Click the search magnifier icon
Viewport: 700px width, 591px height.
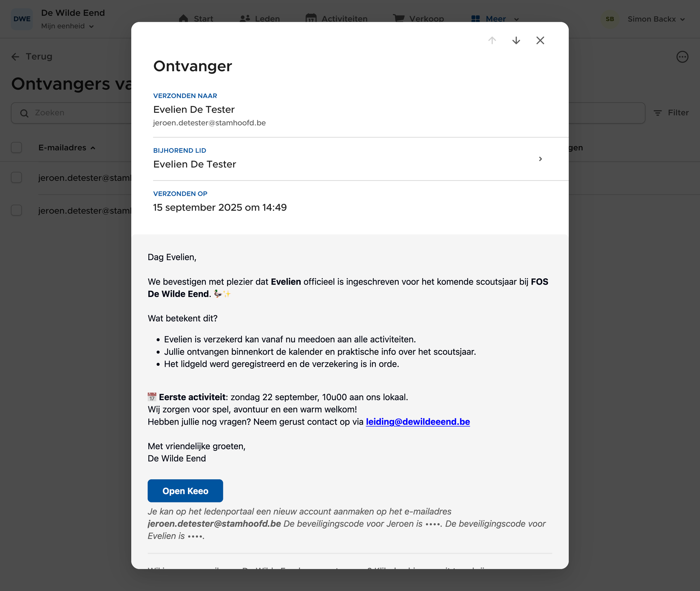point(24,113)
